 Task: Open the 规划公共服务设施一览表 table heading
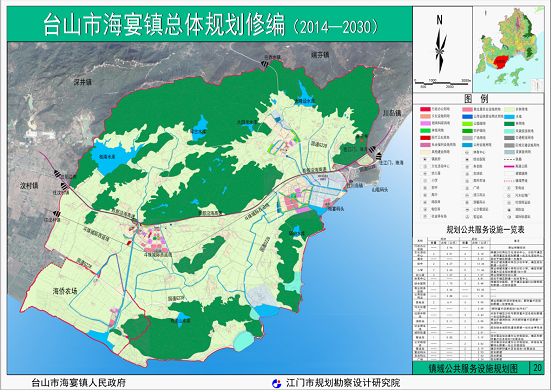[485, 230]
